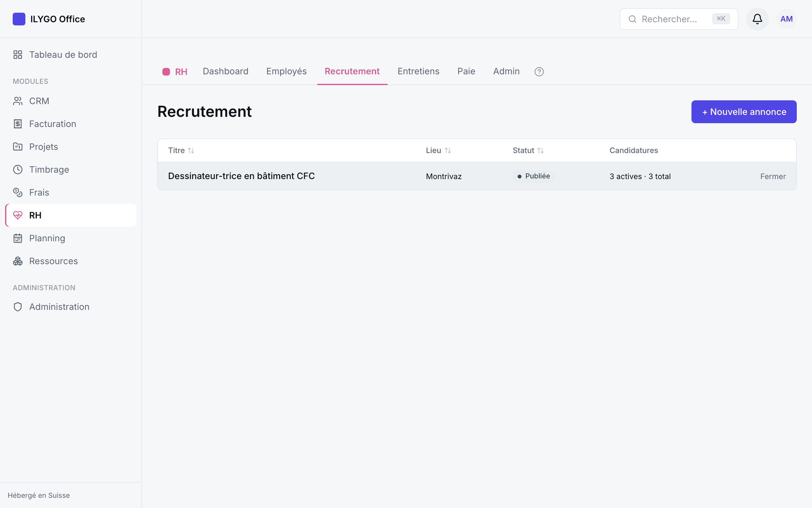812x508 pixels.
Task: Open Ressources module
Action: tap(71, 261)
